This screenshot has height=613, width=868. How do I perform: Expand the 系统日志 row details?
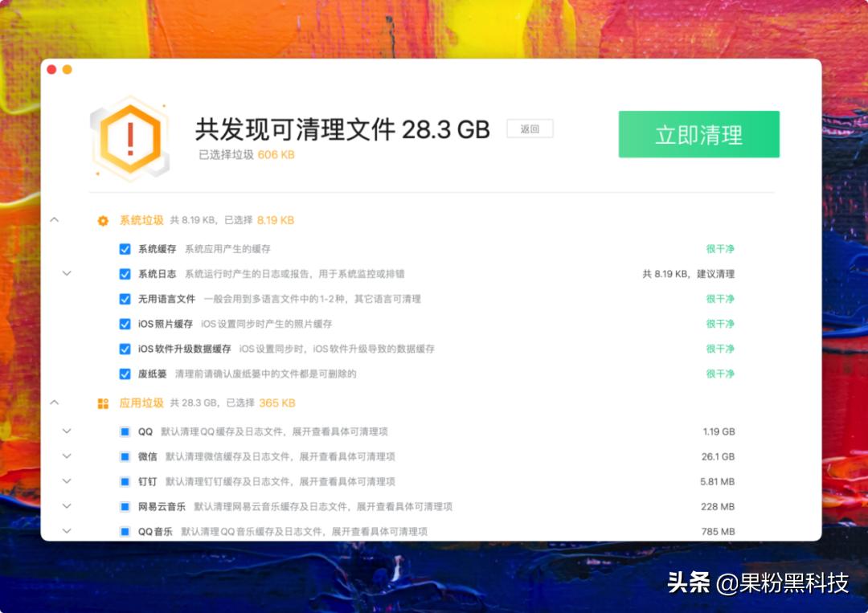(x=67, y=273)
